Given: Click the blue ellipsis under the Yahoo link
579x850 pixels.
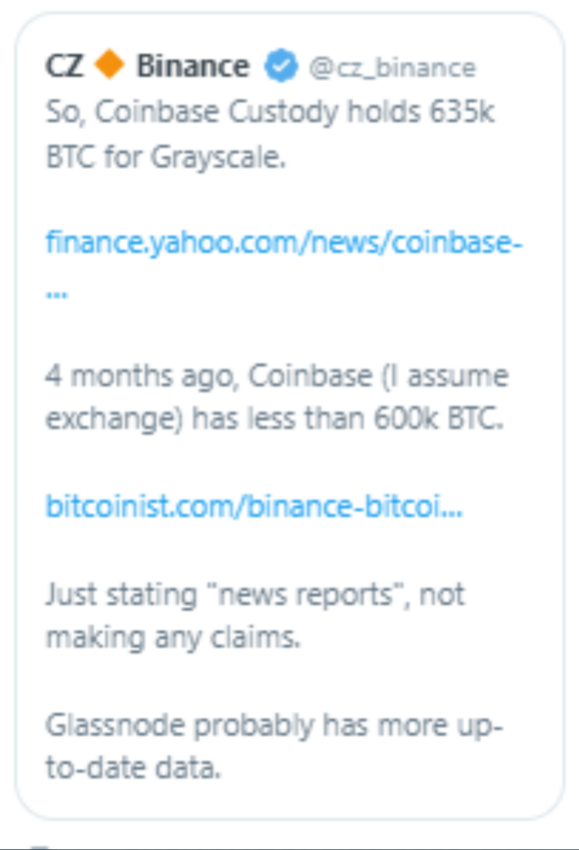Looking at the screenshot, I should (x=57, y=294).
